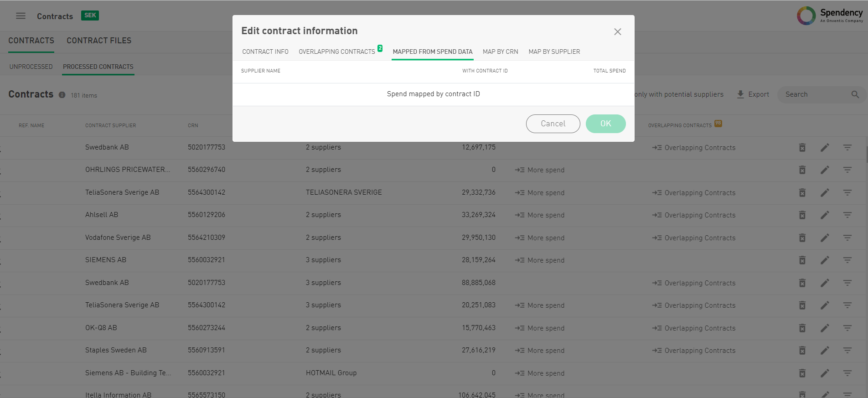Switch to the Overlapping Contracts tab
This screenshot has width=868, height=398.
point(337,52)
